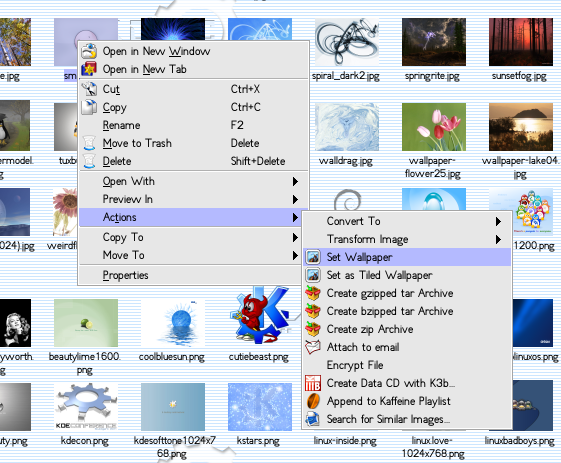This screenshot has width=561, height=463.
Task: Click the K3b CD burner icon
Action: 313,383
